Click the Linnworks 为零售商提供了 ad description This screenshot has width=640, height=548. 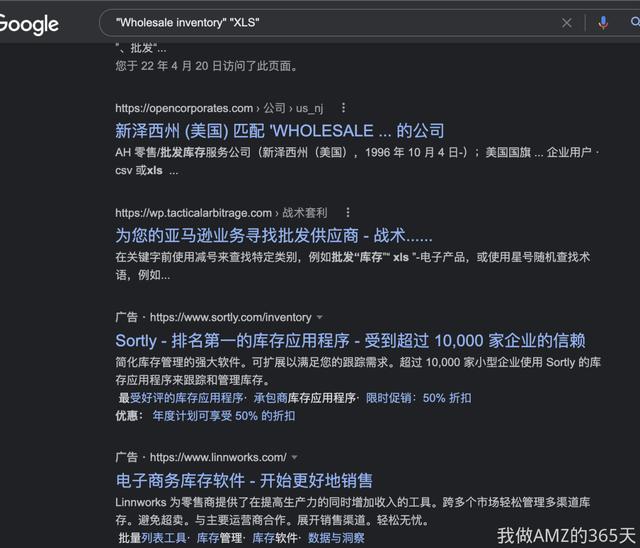[353, 511]
